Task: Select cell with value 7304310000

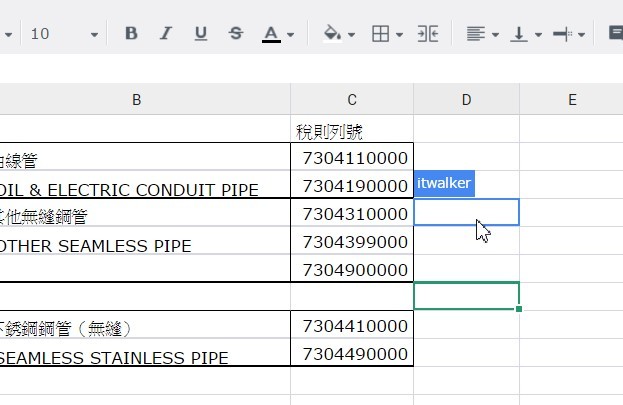Action: (x=352, y=213)
